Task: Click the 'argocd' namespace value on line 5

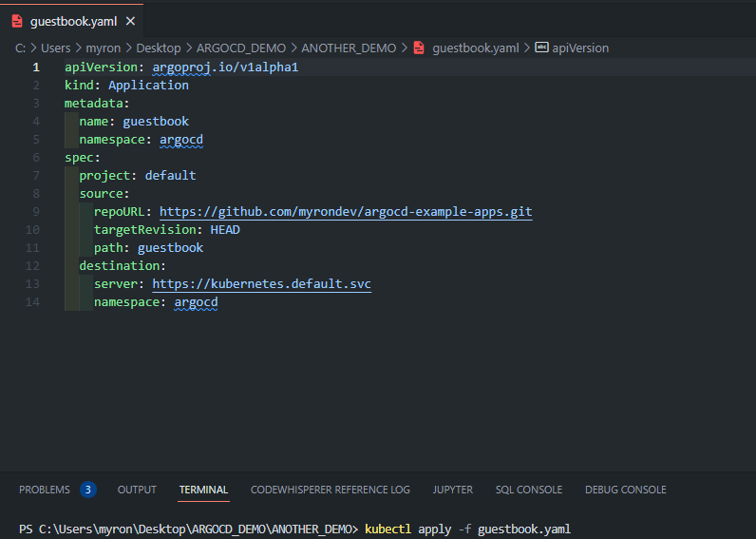Action: pyautogui.click(x=181, y=140)
